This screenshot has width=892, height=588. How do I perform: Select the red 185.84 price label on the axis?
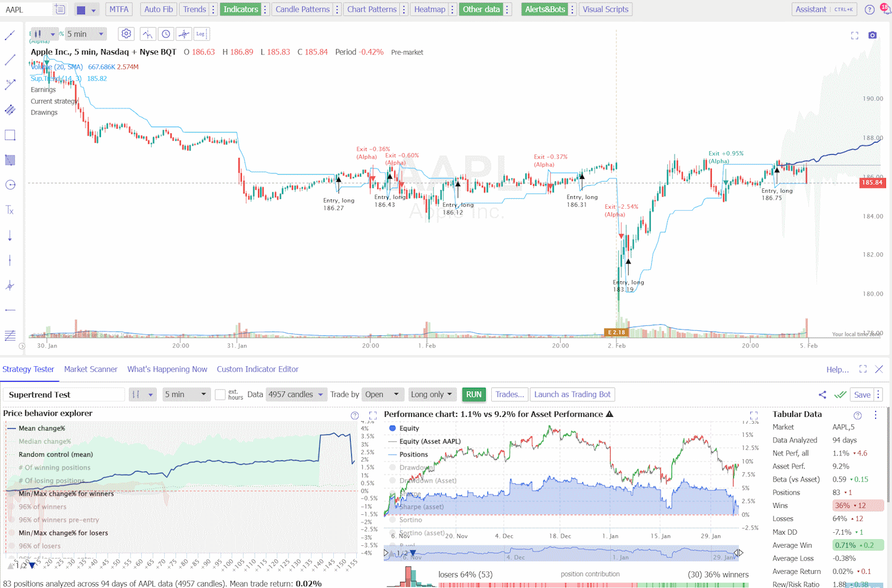(872, 182)
